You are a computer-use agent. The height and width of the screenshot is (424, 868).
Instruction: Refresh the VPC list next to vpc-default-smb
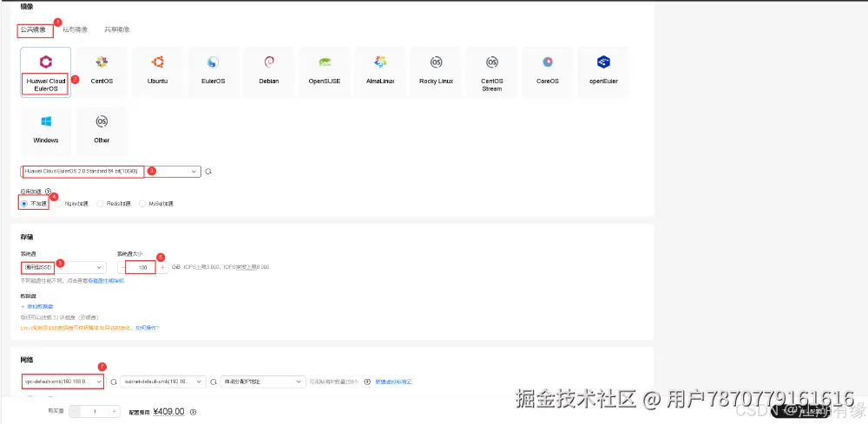pos(114,382)
